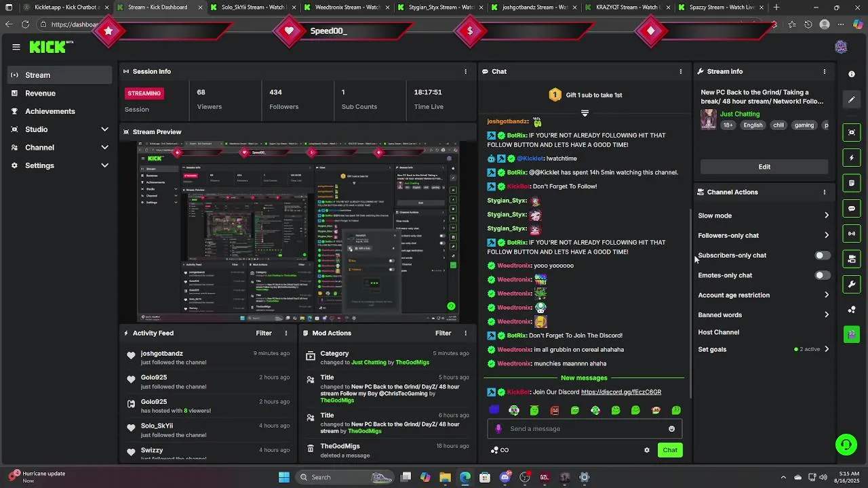This screenshot has height=488, width=868.
Task: Click the pencil edit icon in right sidebar
Action: [852, 100]
